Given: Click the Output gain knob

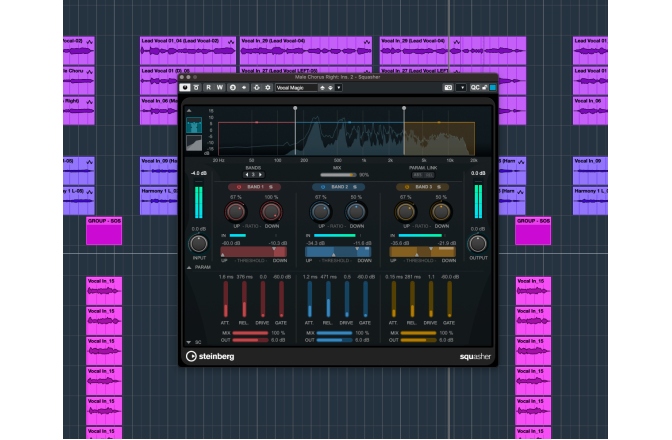Looking at the screenshot, I should 477,243.
